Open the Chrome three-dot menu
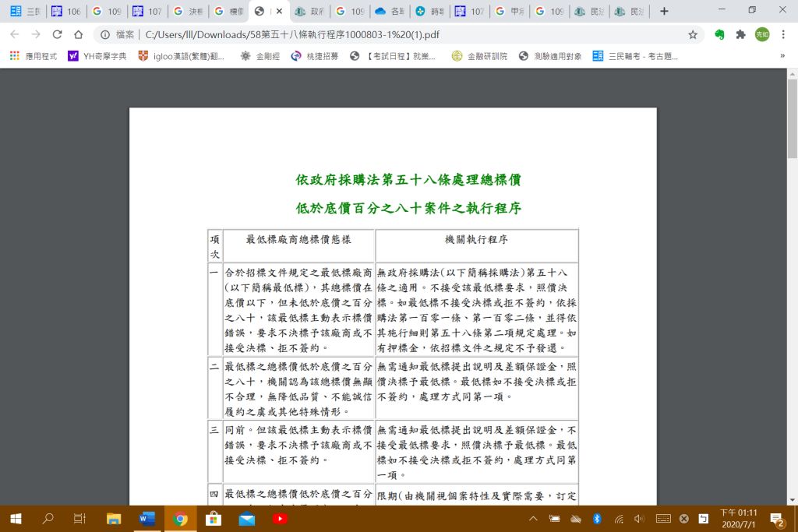This screenshot has width=798, height=532. click(x=783, y=34)
